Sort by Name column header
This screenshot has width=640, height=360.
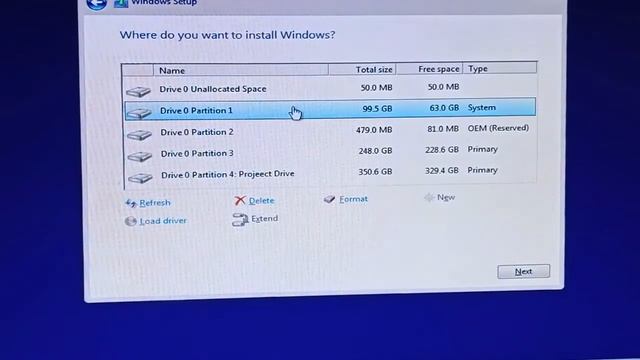(241, 70)
